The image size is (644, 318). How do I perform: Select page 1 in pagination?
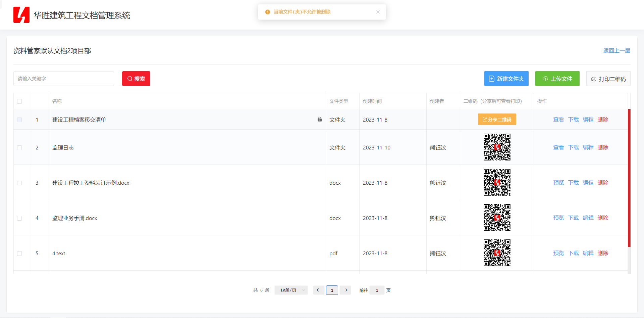[332, 290]
